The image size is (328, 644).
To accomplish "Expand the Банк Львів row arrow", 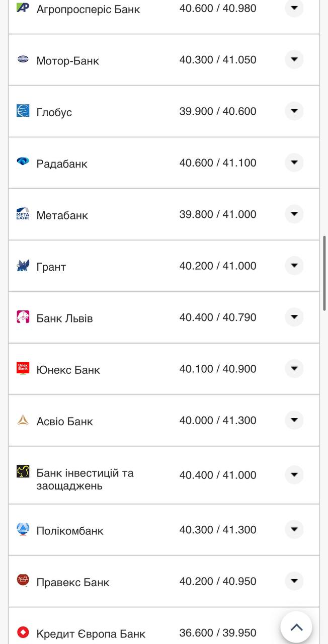I will 294,317.
